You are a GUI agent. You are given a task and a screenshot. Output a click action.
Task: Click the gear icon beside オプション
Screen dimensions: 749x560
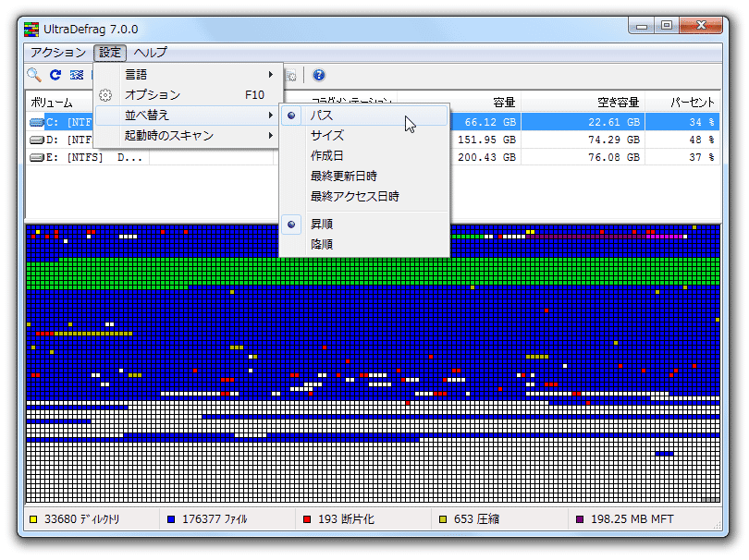(105, 95)
